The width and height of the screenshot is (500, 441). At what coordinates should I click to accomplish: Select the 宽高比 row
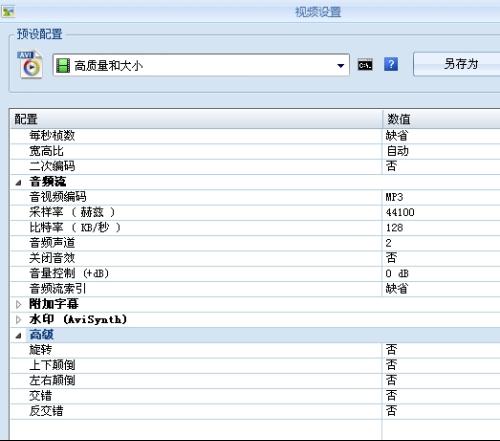255,151
